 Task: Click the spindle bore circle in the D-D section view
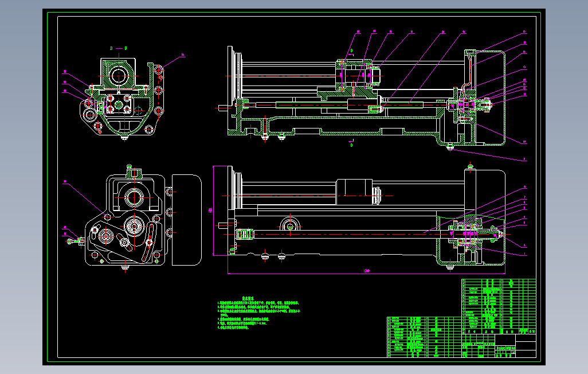119,76
